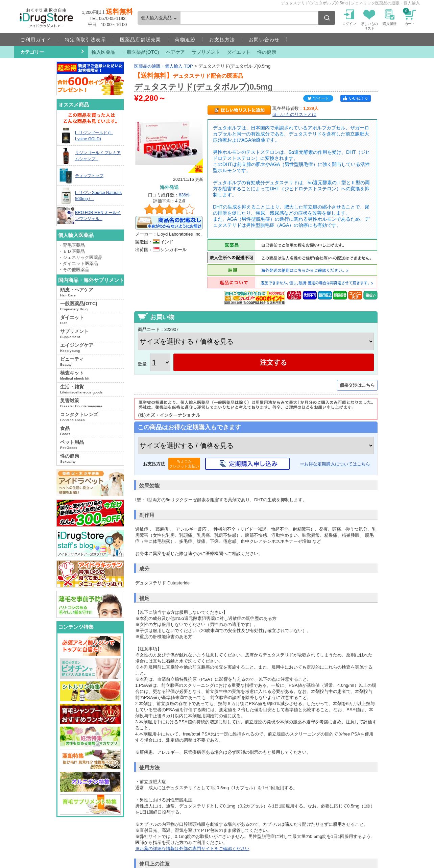Open the iDrugStore staff's blog banner
The image size is (434, 868).
coord(90,544)
